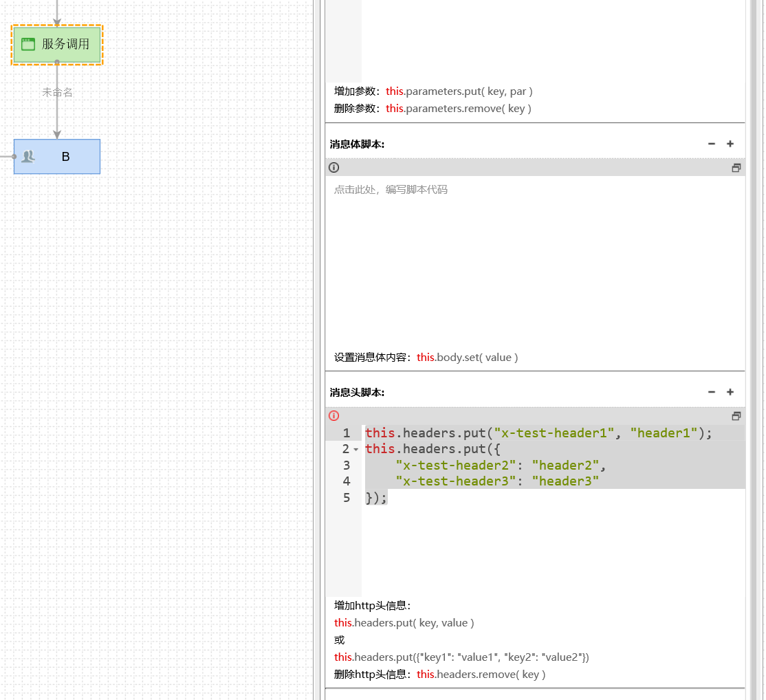
Task: Click the 服务调用 node label text
Action: [65, 45]
